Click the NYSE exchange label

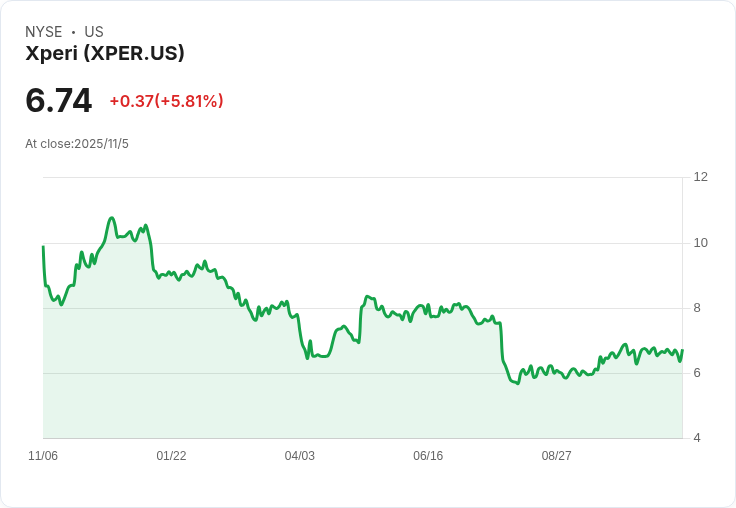point(44,32)
